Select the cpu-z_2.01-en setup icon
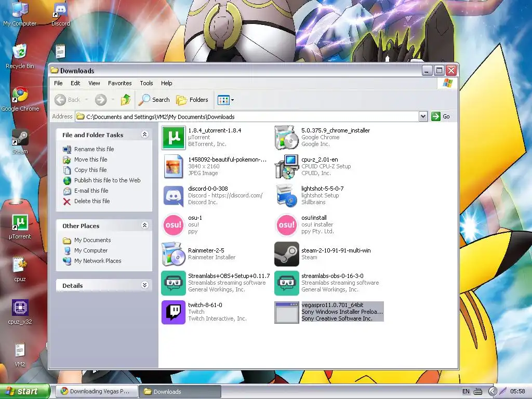The image size is (532, 399). pyautogui.click(x=286, y=166)
